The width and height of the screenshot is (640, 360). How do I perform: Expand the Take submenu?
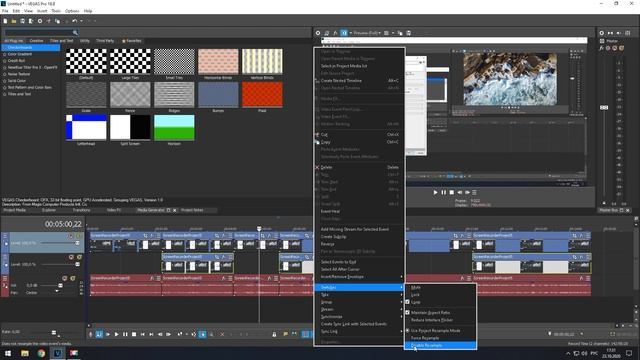(359, 295)
